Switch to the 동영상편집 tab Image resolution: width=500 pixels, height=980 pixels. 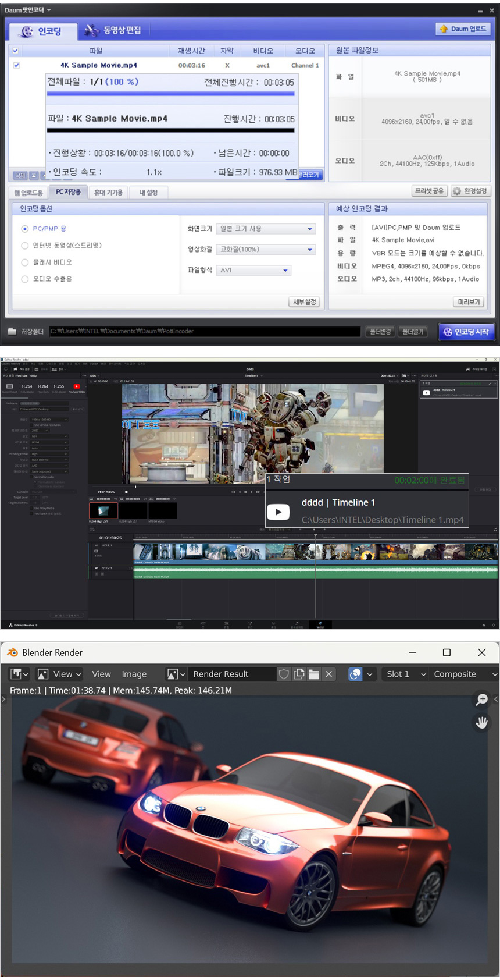(x=113, y=30)
